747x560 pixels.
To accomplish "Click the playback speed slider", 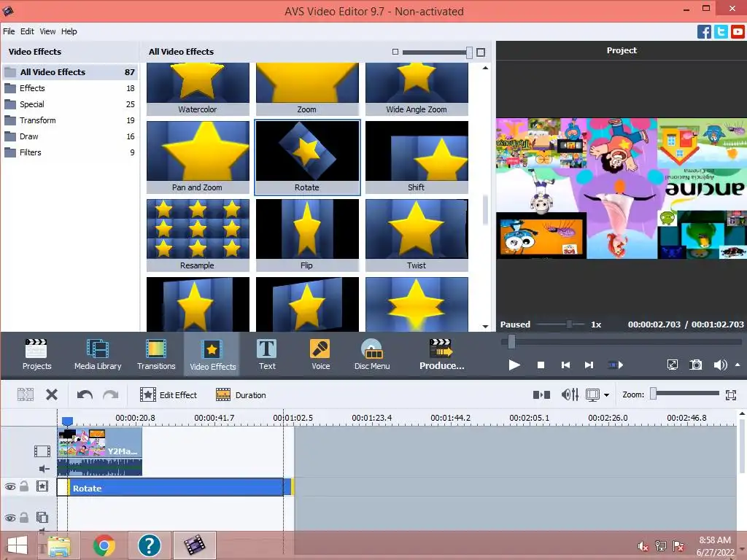I will pos(560,324).
